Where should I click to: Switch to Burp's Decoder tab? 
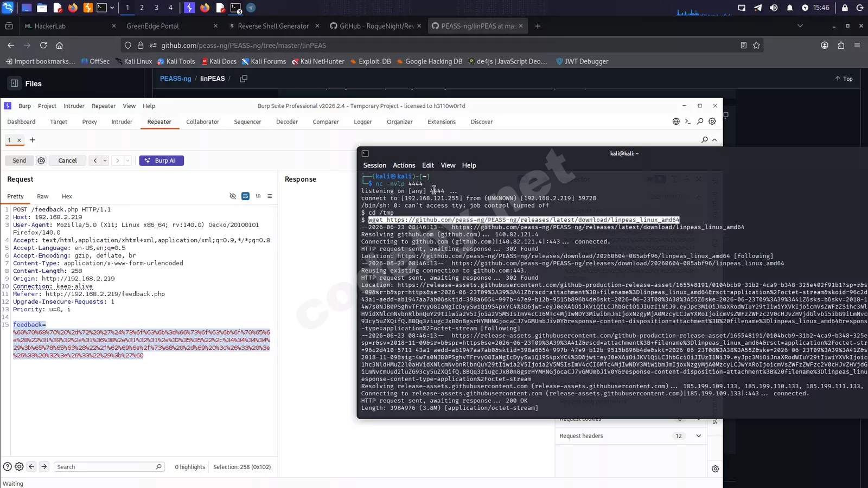pos(287,122)
